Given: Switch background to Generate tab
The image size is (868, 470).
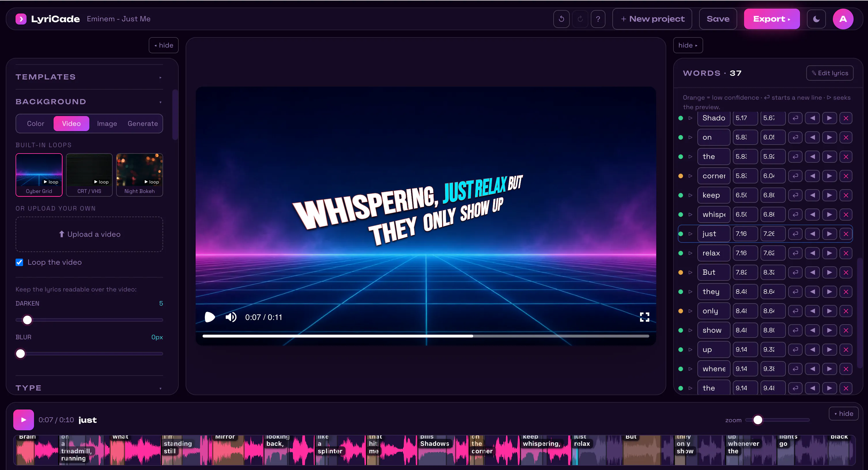Looking at the screenshot, I should point(143,124).
